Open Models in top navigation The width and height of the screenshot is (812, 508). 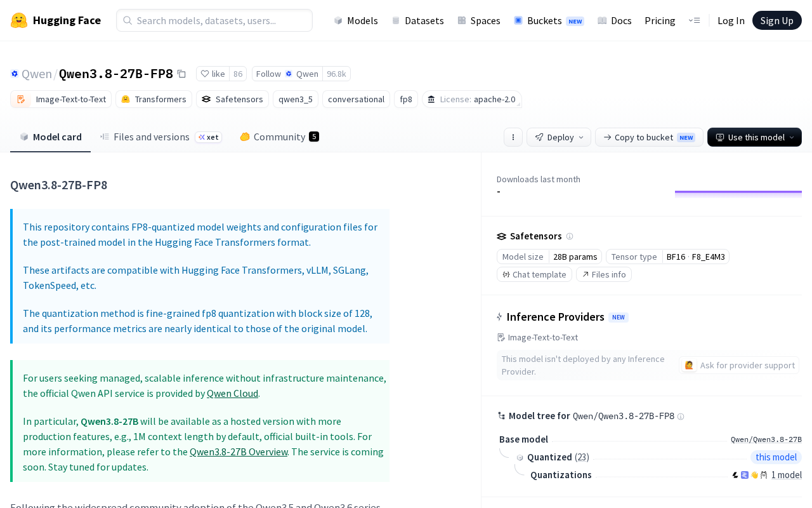coord(356,20)
